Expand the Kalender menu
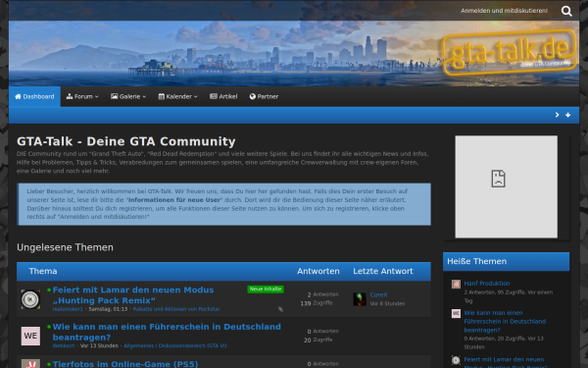The width and height of the screenshot is (588, 368). [x=177, y=96]
